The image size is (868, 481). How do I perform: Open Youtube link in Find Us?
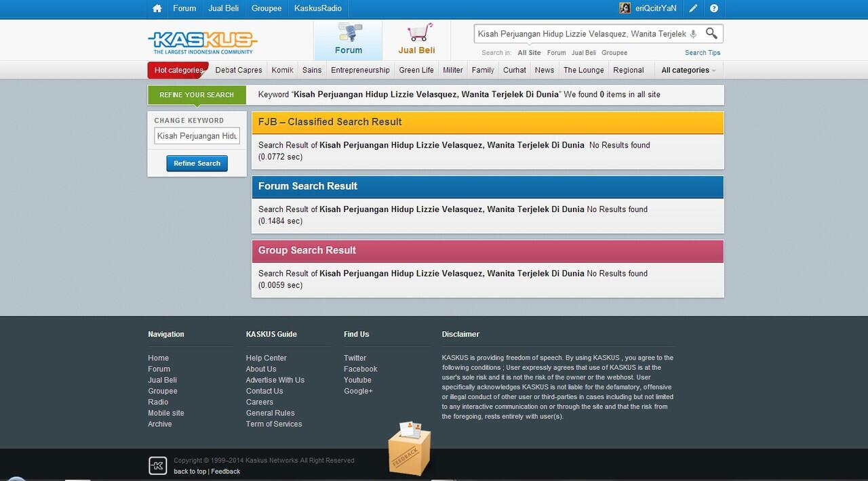(357, 380)
